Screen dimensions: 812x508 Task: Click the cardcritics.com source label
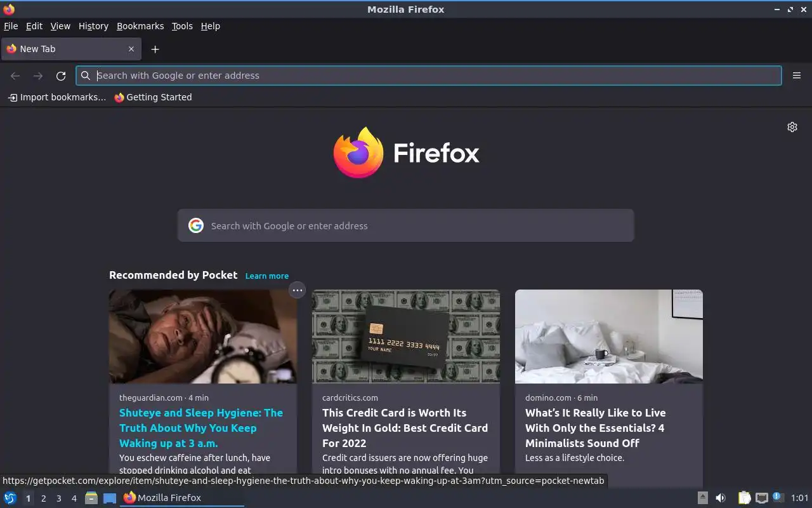(350, 398)
